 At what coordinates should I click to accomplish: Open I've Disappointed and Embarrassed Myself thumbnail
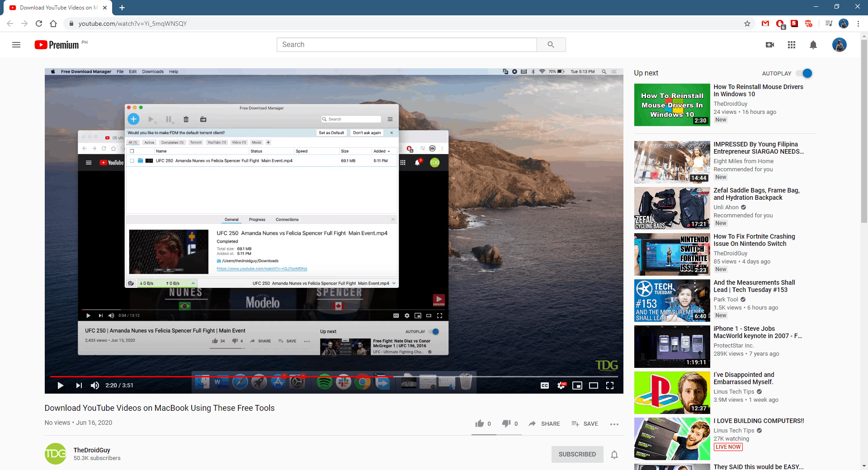click(672, 393)
